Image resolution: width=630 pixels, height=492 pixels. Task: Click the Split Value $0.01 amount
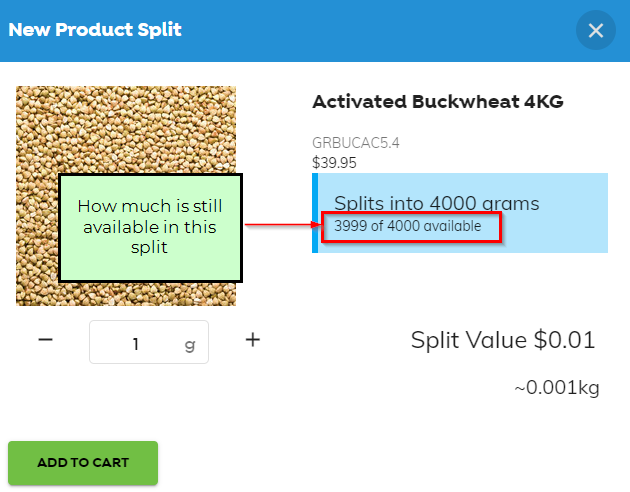(x=503, y=340)
